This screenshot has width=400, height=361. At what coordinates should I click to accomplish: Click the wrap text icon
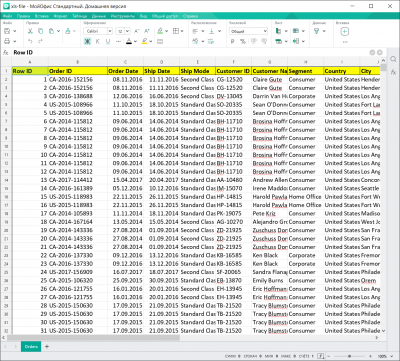[x=211, y=41]
